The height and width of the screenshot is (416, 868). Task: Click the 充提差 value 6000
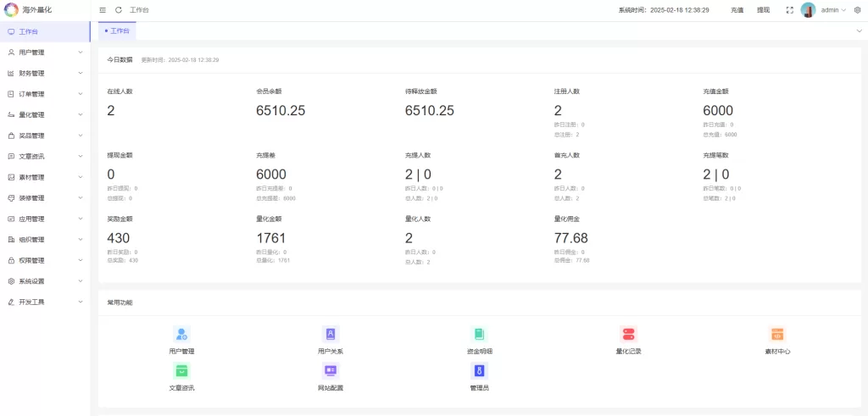[x=271, y=175]
